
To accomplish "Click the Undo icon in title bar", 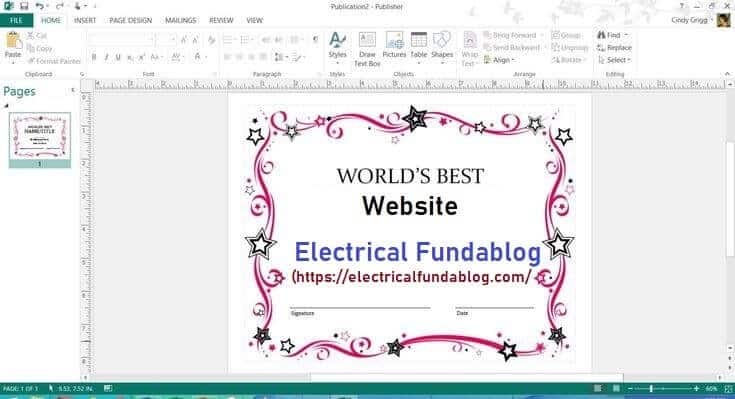I will (x=39, y=6).
